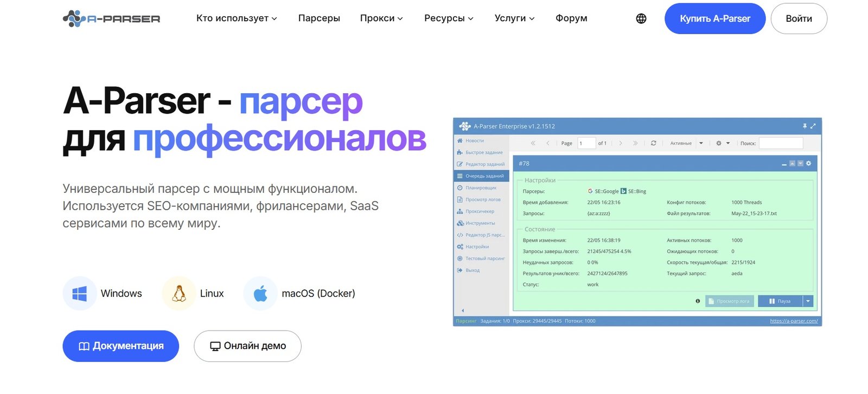
Task: Go to the Форум page
Action: coord(571,18)
